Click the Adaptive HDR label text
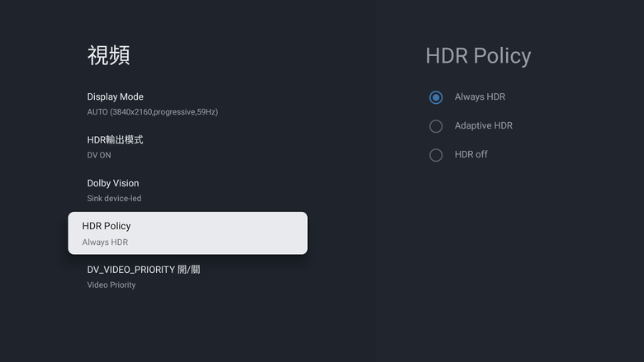 (483, 125)
